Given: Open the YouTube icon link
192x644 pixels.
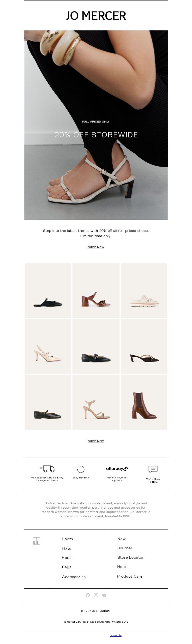Looking at the screenshot, I should click(104, 595).
